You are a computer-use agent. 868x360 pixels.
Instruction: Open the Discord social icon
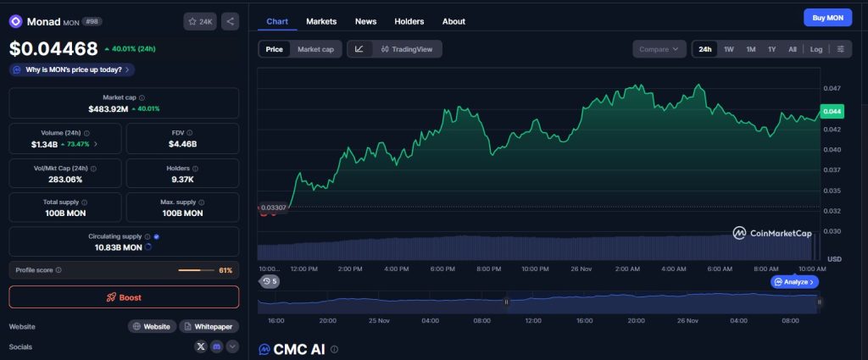click(x=217, y=346)
